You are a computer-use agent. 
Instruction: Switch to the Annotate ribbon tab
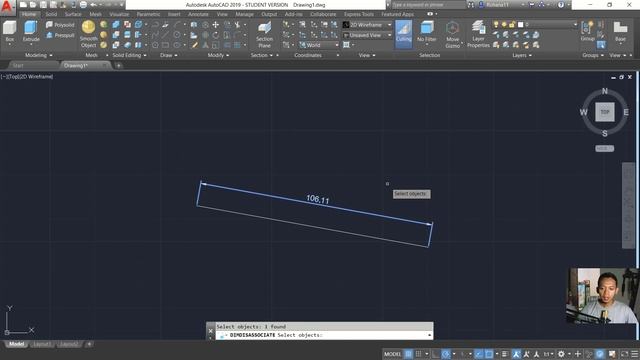coord(198,14)
